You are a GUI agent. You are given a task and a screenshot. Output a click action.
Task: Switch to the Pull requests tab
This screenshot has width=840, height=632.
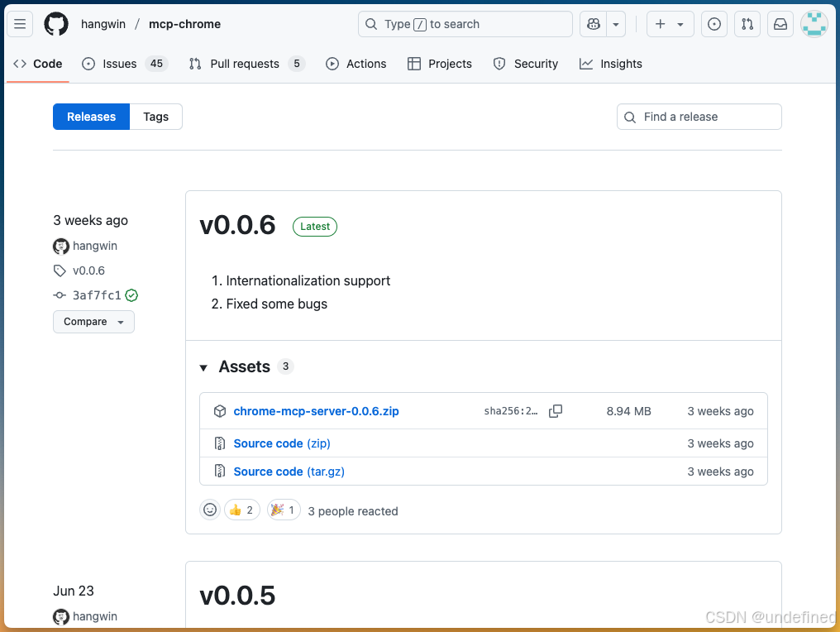tap(247, 64)
